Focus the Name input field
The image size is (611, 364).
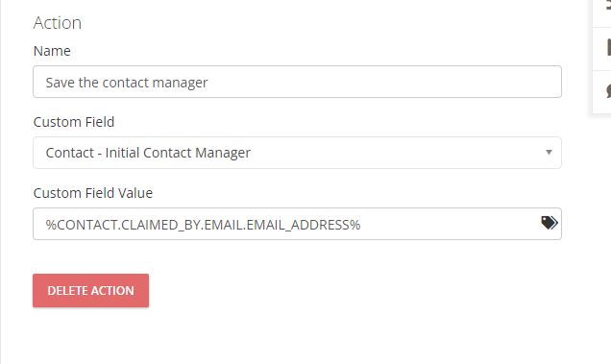click(x=297, y=82)
